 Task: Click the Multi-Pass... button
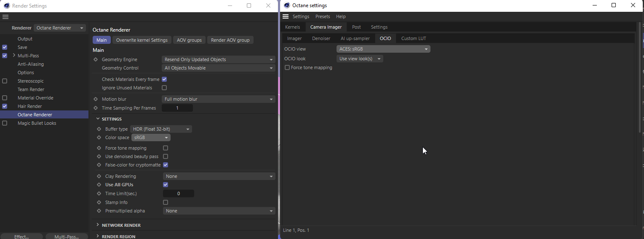(x=67, y=236)
